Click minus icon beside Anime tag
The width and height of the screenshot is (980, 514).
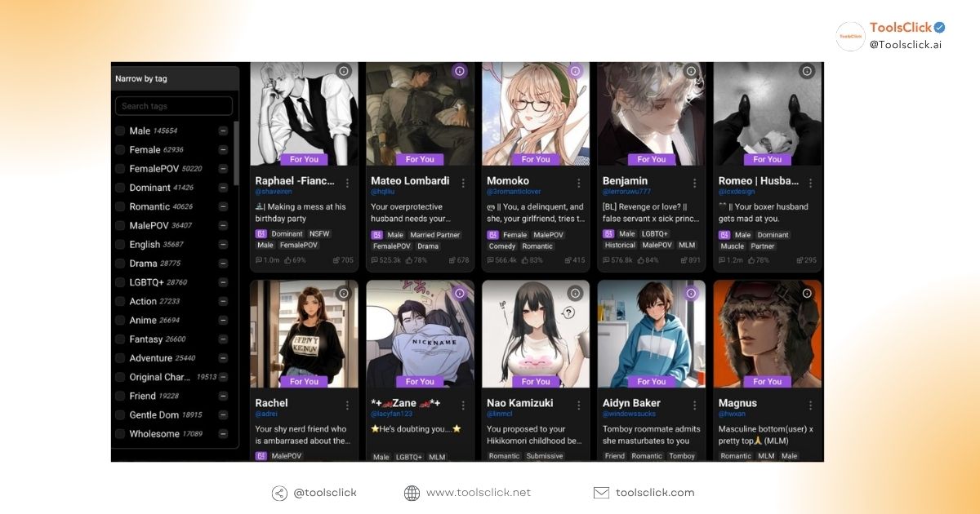pyautogui.click(x=223, y=320)
